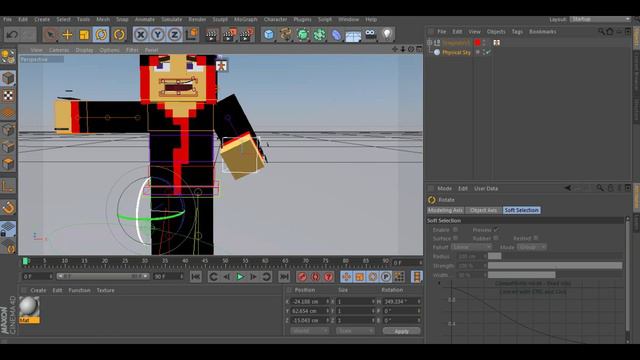
Task: Click the Undo arrow icon
Action: [12, 35]
